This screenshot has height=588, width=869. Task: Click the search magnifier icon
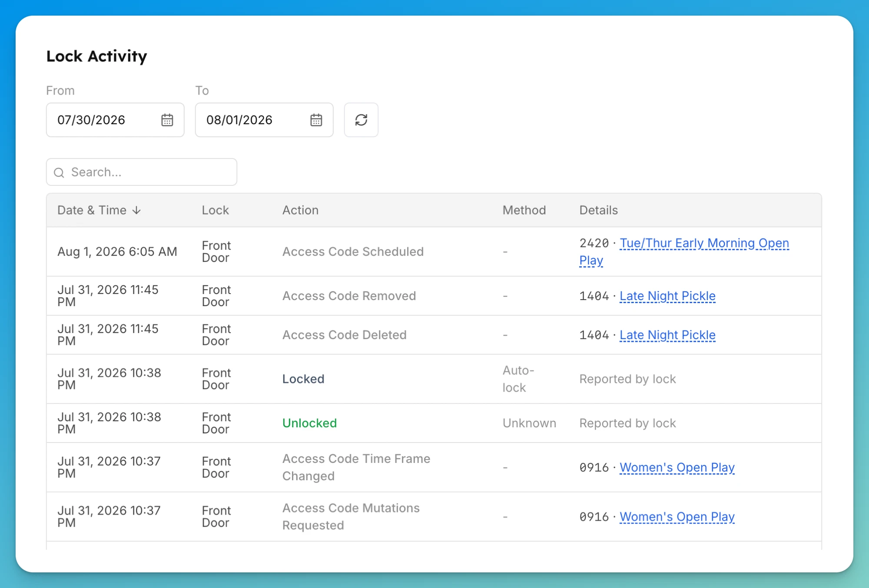tap(59, 172)
